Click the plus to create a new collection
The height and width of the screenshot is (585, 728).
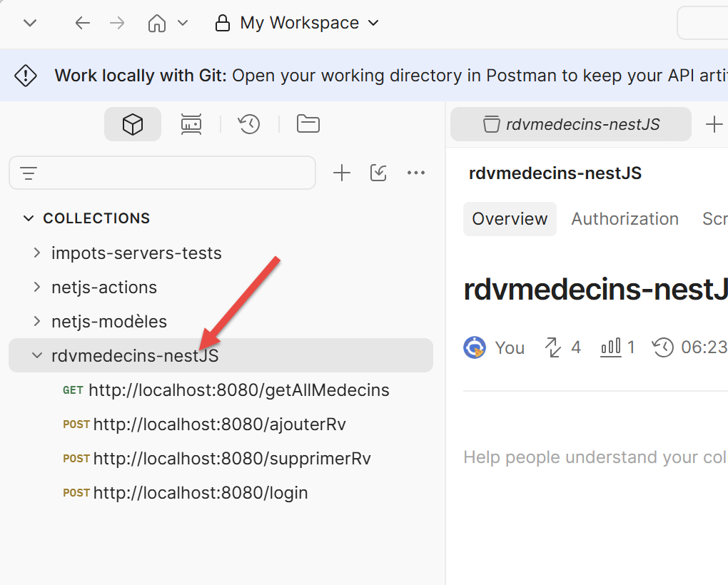(342, 173)
